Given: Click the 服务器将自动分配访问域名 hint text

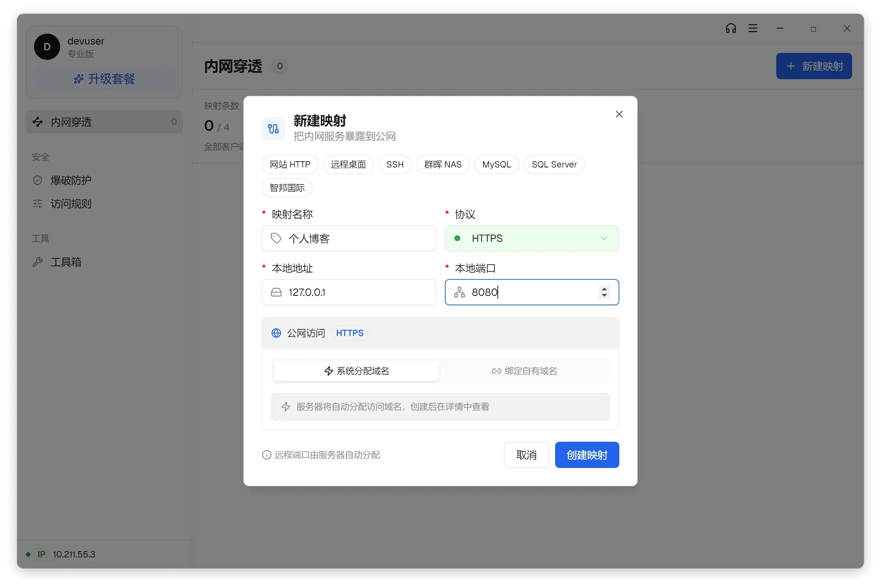Looking at the screenshot, I should [x=392, y=406].
